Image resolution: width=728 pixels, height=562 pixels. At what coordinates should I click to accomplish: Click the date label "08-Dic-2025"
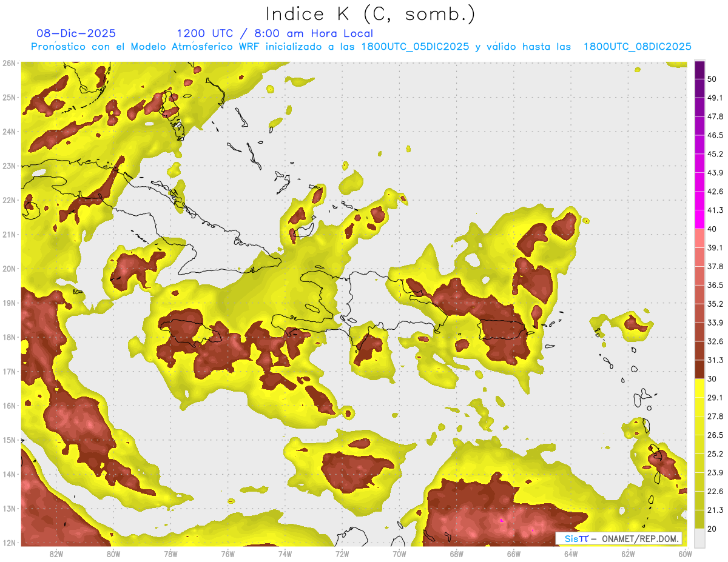76,33
